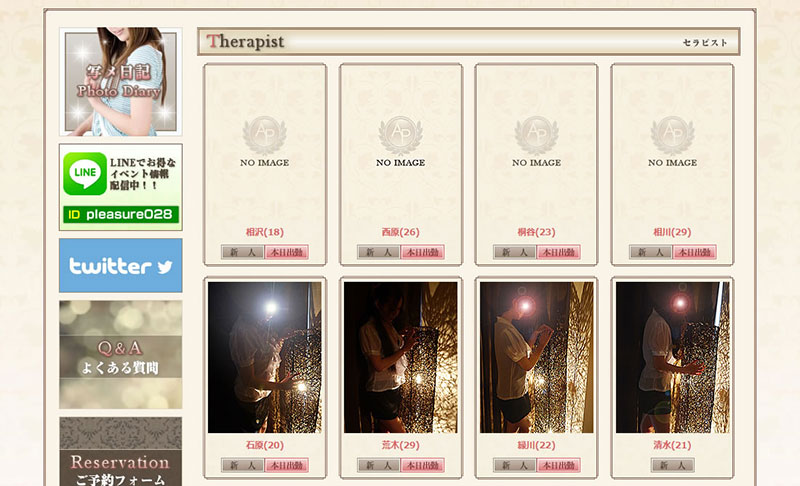Open the LINE pleasure028 event banner

pyautogui.click(x=120, y=187)
